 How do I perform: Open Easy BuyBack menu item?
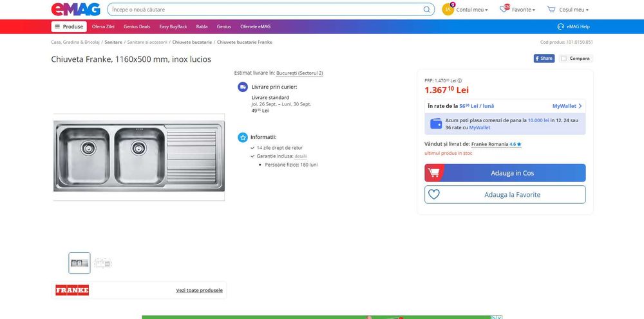173,26
